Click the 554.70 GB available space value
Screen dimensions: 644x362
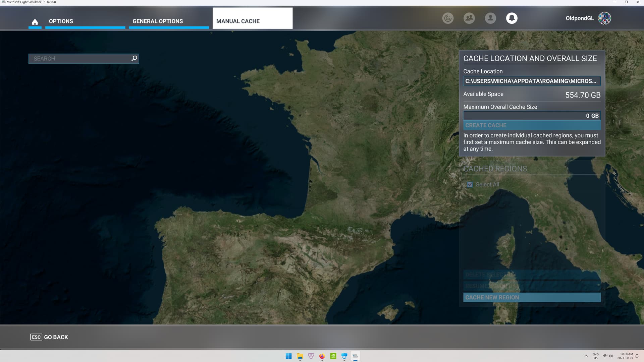tap(583, 95)
